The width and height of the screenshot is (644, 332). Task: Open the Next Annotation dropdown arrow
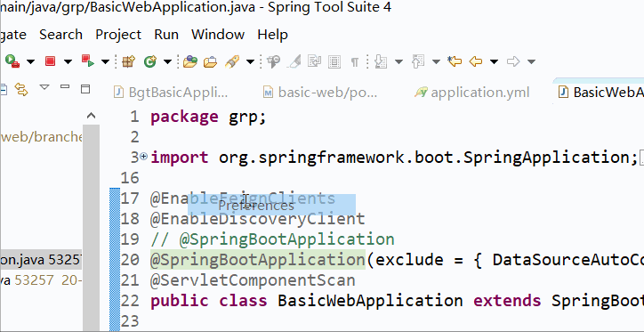coord(398,62)
